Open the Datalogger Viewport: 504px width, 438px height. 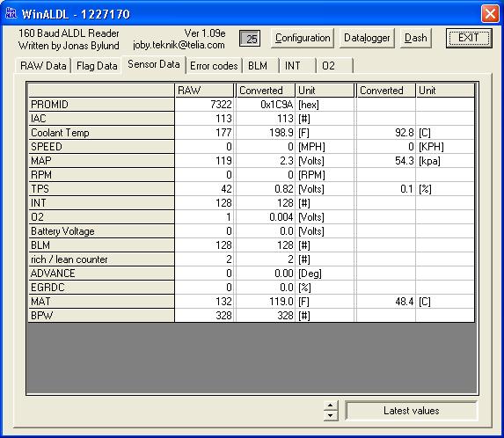(x=367, y=38)
